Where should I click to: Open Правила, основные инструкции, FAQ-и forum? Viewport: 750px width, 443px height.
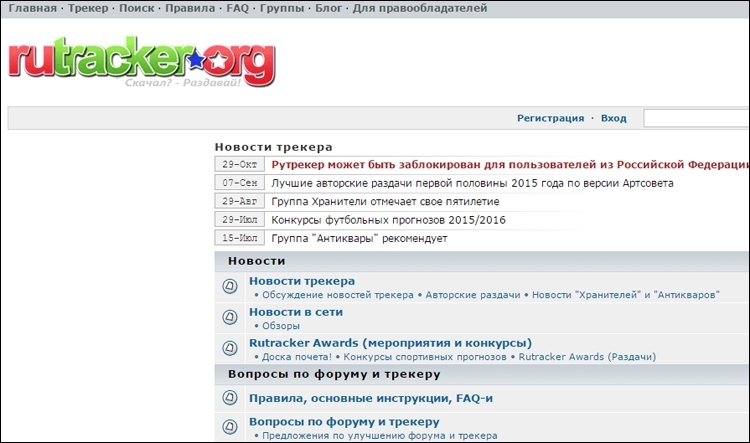pos(371,398)
